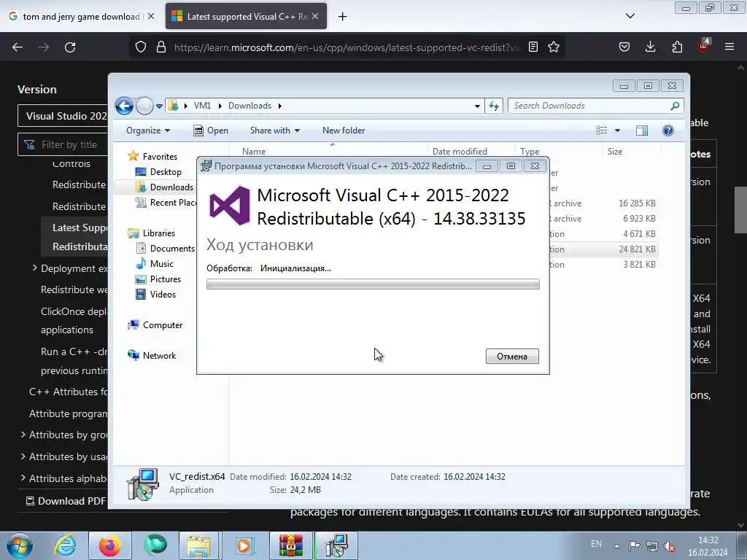The width and height of the screenshot is (747, 560).
Task: Launch Internet Explorer from the taskbar
Action: [65, 545]
